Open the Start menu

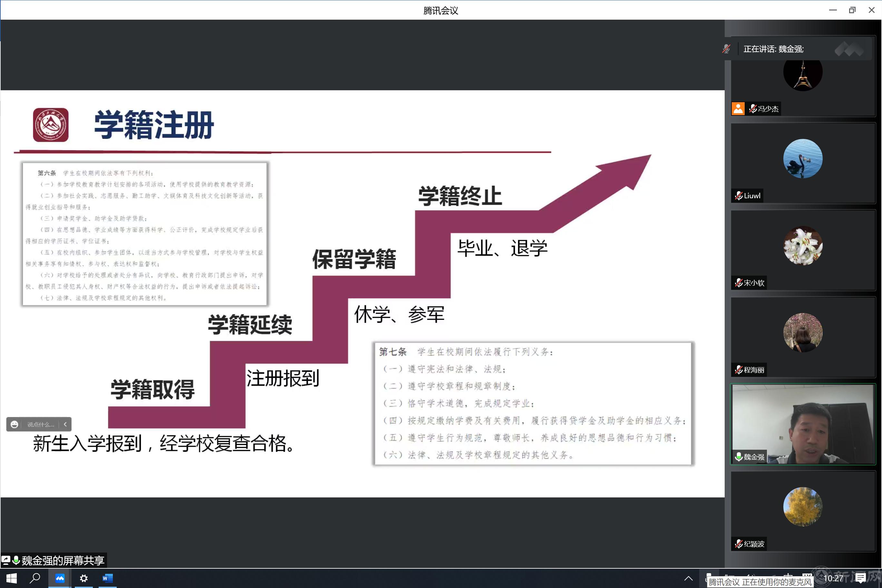(x=11, y=578)
